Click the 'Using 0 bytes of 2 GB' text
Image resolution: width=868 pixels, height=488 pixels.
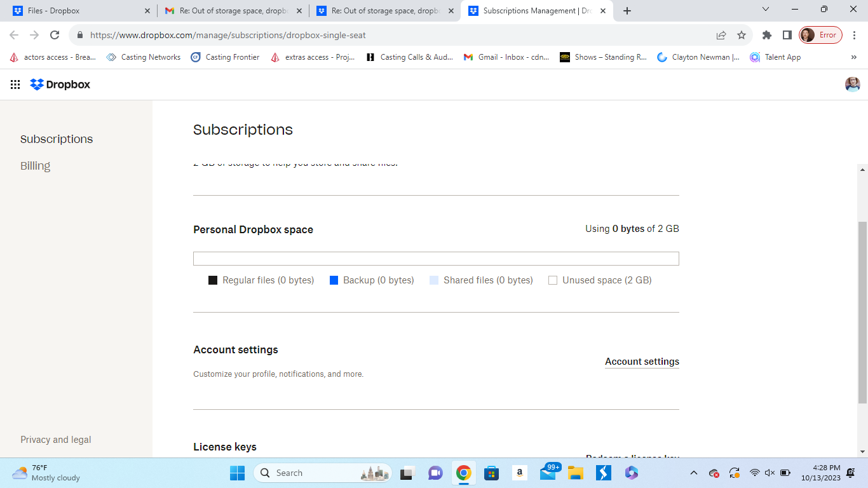[x=632, y=229]
